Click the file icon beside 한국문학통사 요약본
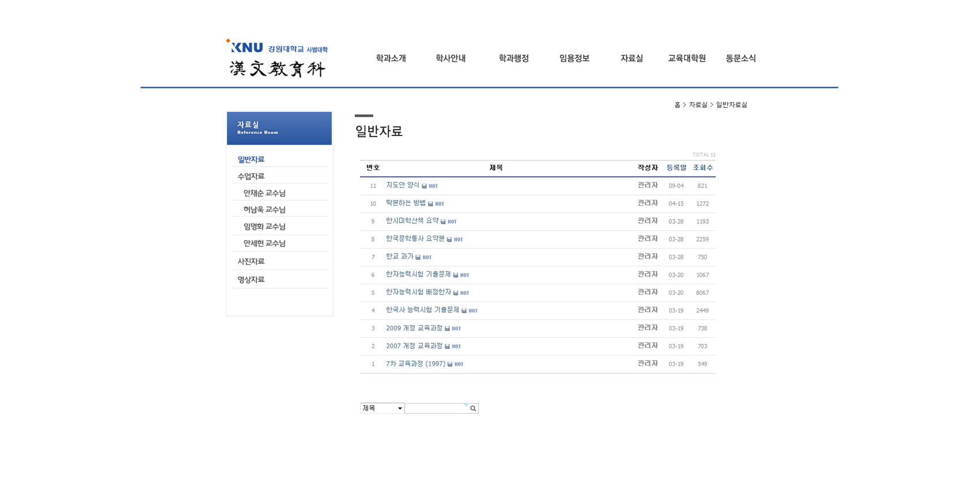The image size is (980, 490). tap(449, 239)
